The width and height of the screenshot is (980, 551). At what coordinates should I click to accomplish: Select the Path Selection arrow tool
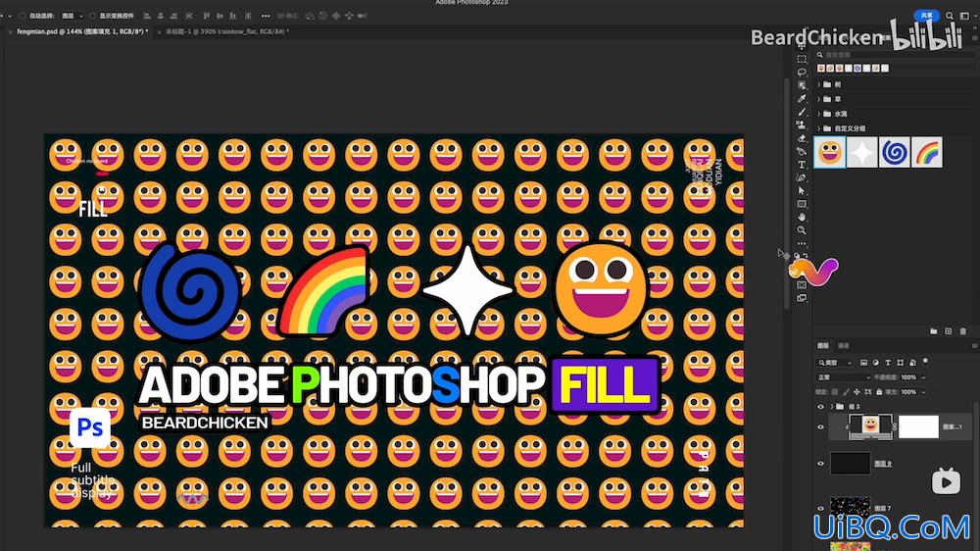(802, 191)
